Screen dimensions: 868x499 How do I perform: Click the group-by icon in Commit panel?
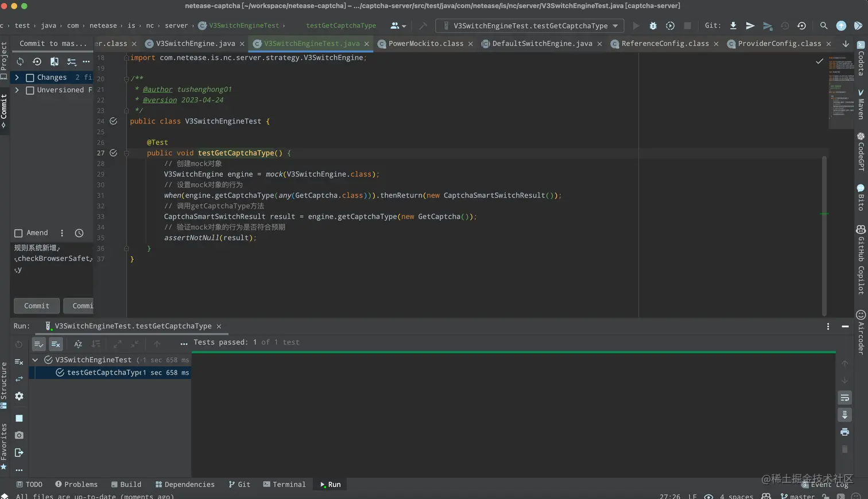(x=71, y=61)
